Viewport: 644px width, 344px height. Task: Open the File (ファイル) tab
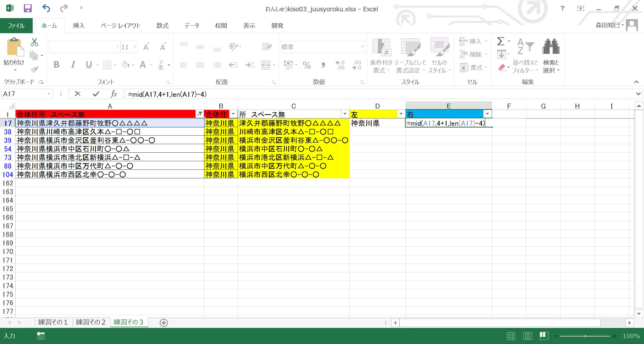16,26
